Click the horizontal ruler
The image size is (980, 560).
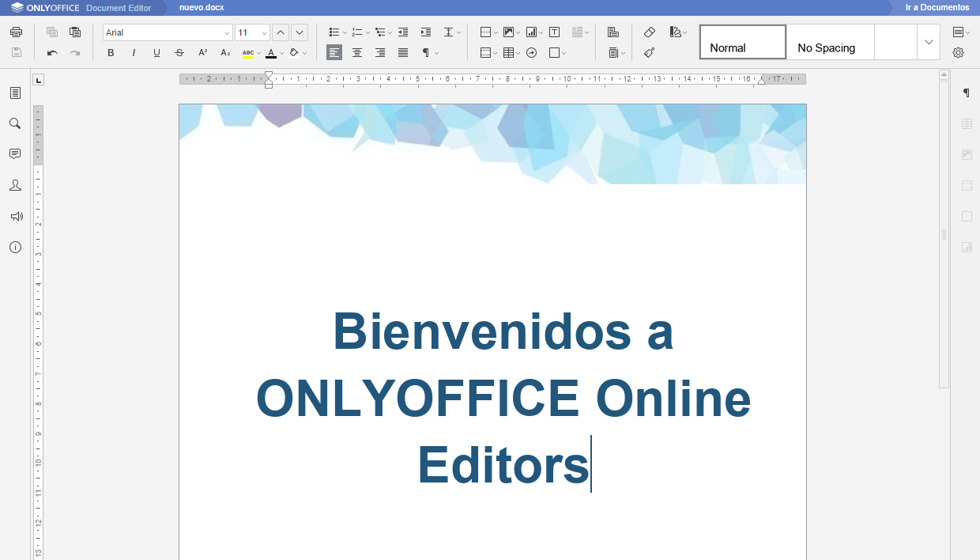[492, 79]
